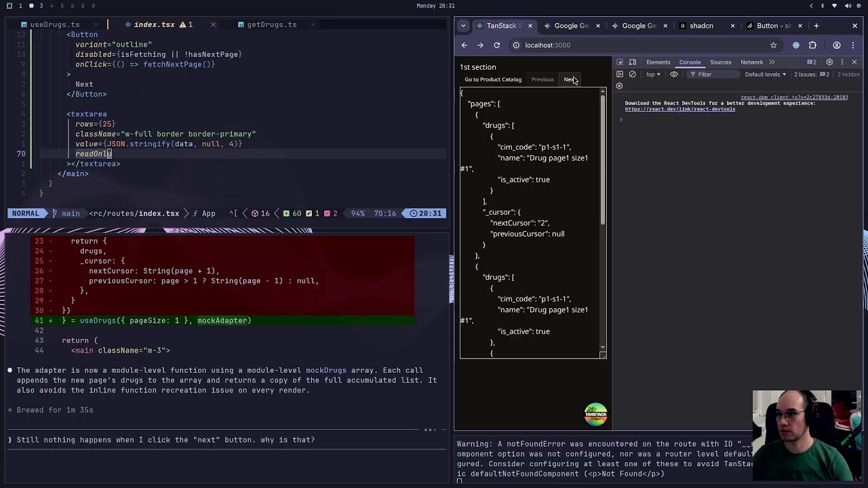Open the Console DevTools tab

click(690, 62)
